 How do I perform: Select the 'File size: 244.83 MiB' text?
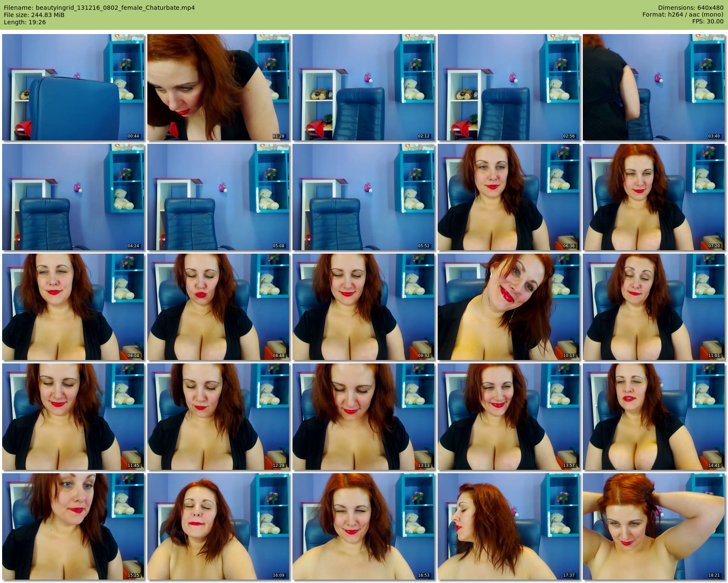tap(34, 15)
